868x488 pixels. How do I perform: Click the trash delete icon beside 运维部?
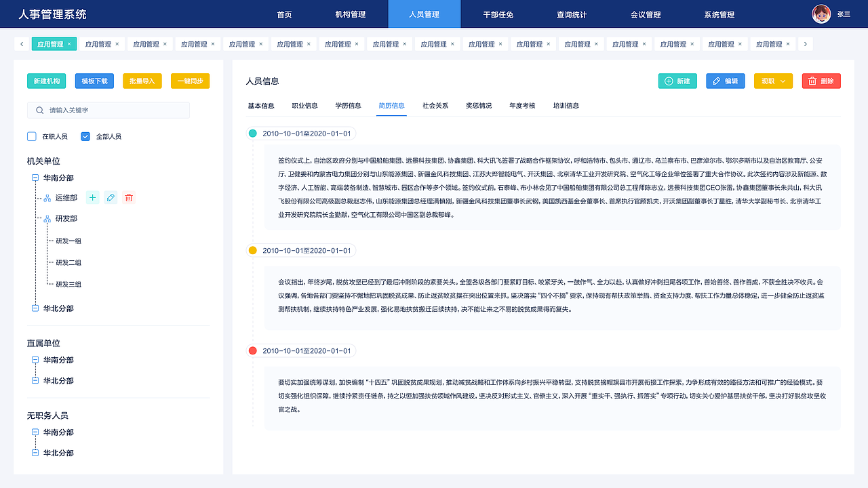(129, 197)
